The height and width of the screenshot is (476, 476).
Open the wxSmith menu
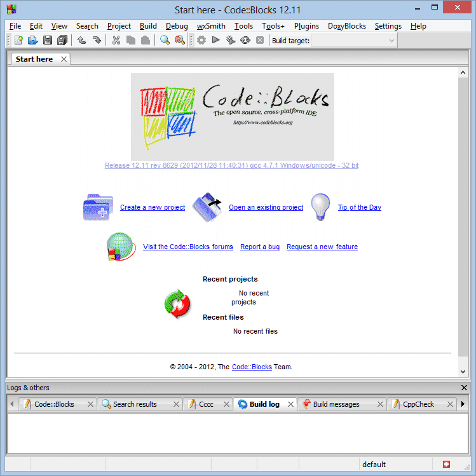pos(211,26)
